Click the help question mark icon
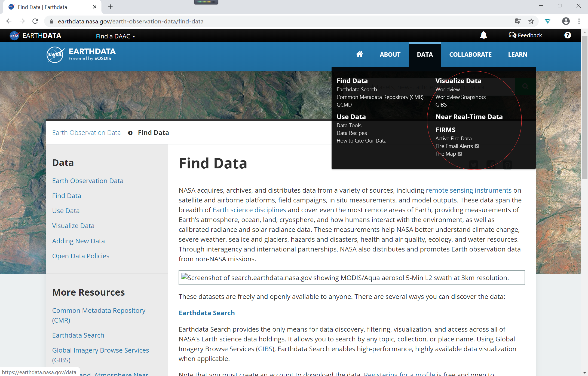Image resolution: width=588 pixels, height=376 pixels. click(x=568, y=35)
